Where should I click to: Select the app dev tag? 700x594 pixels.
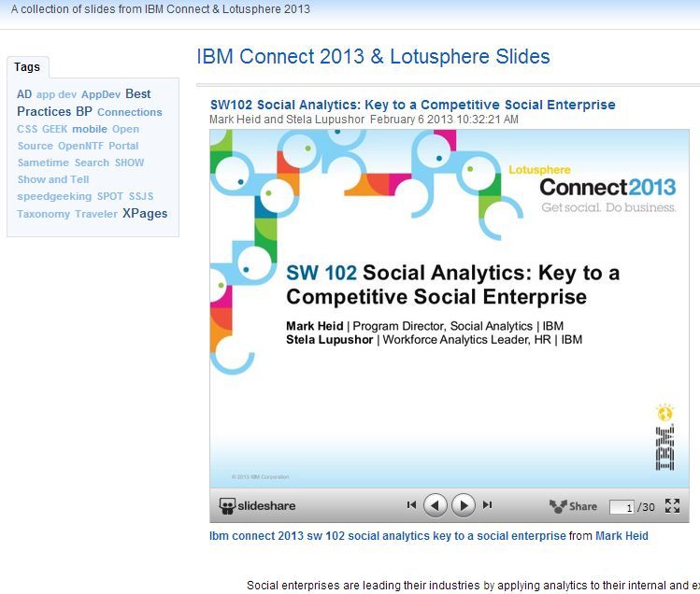pos(56,94)
